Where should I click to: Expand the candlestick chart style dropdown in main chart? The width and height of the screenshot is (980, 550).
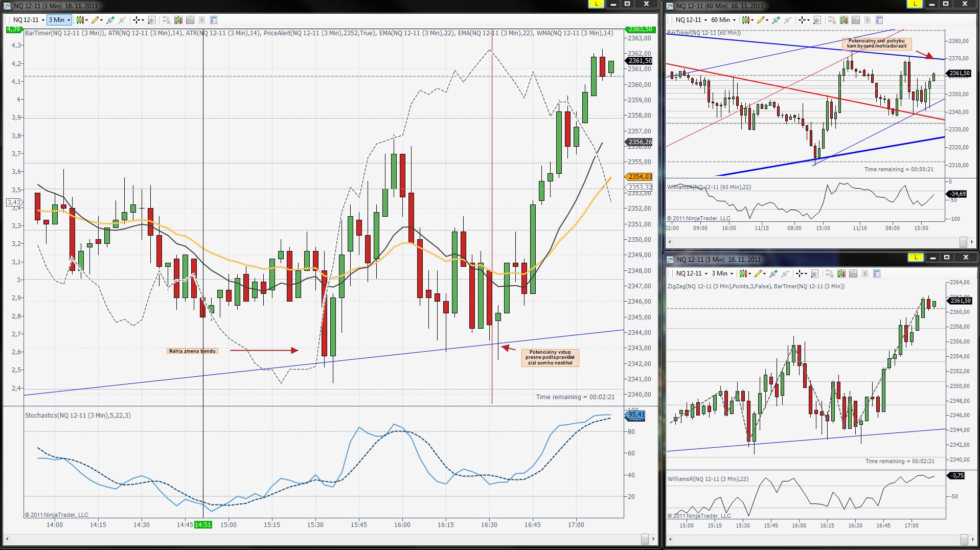point(82,20)
